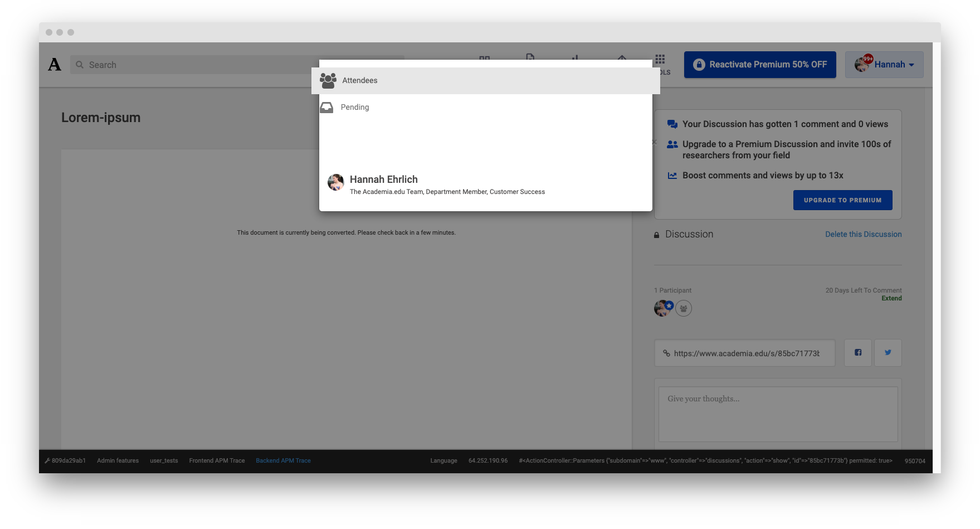Click the participant avatar with star
The height and width of the screenshot is (529, 980).
tap(663, 308)
